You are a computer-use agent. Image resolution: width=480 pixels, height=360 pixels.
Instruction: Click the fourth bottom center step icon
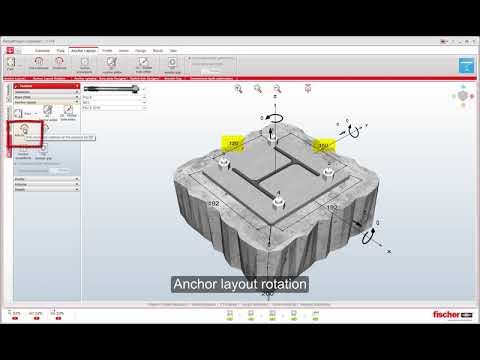[294, 315]
